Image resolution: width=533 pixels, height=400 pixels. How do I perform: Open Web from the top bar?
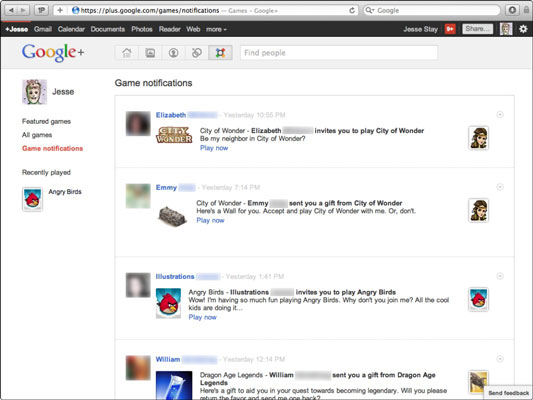coord(193,29)
